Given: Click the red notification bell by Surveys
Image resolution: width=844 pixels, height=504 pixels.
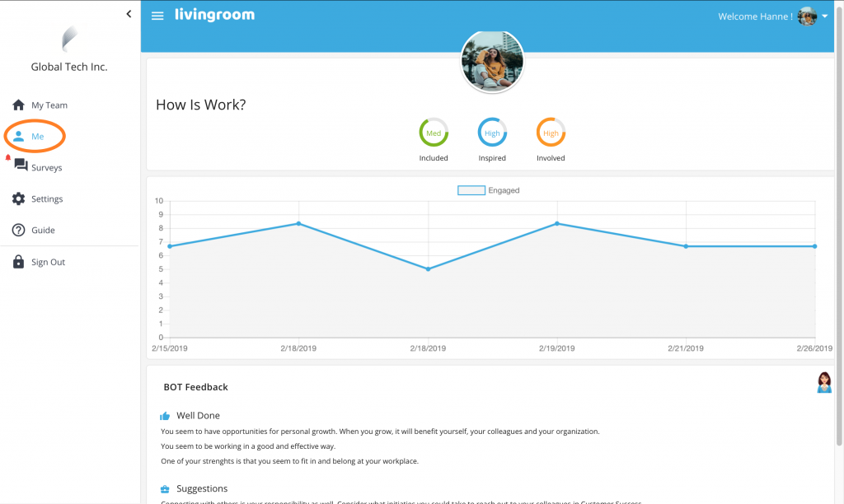Looking at the screenshot, I should click(x=8, y=157).
